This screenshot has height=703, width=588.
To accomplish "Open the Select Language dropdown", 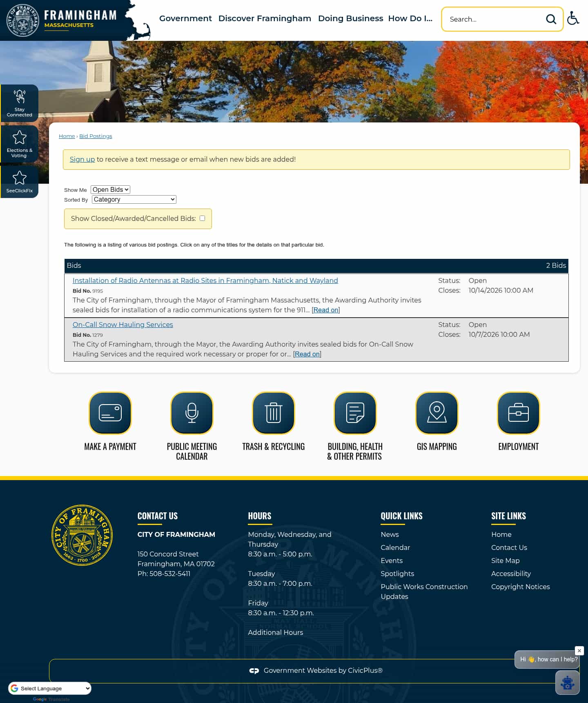I will click(50, 688).
